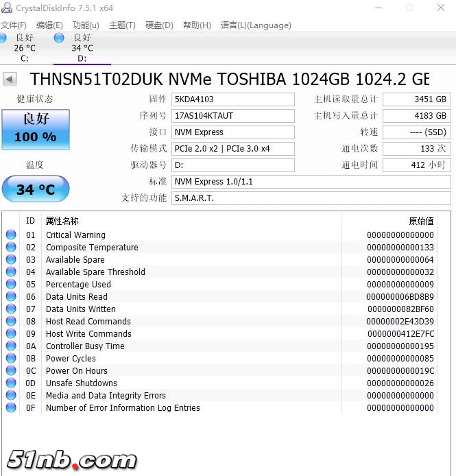The width and height of the screenshot is (456, 476).
Task: Select the D: drive tab at 34 °C
Action: click(82, 47)
